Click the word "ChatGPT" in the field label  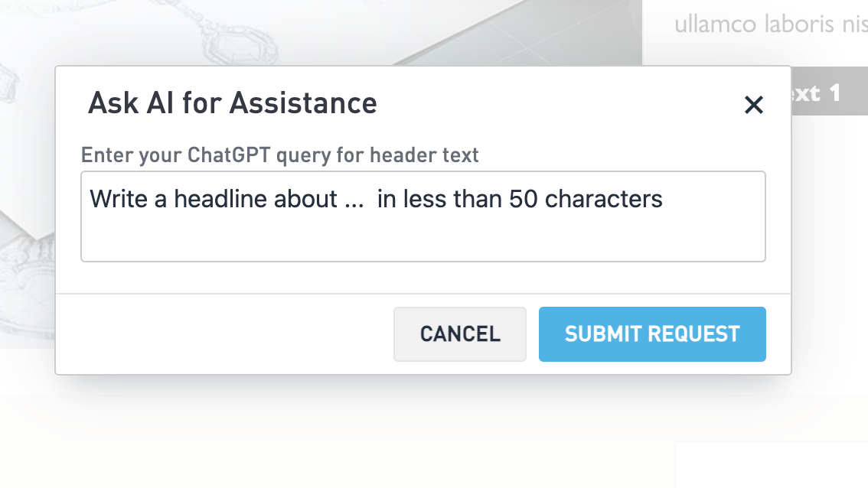tap(229, 155)
